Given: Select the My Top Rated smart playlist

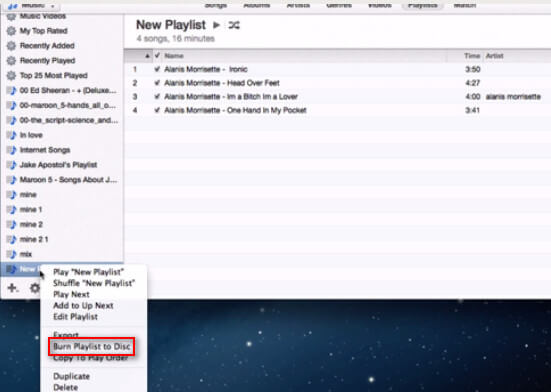Looking at the screenshot, I should pyautogui.click(x=43, y=31).
